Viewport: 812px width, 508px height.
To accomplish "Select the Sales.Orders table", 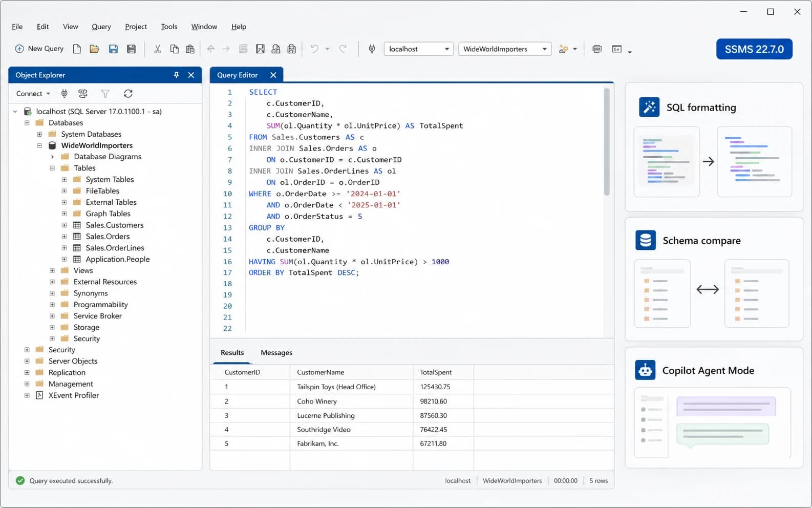I will tap(108, 236).
